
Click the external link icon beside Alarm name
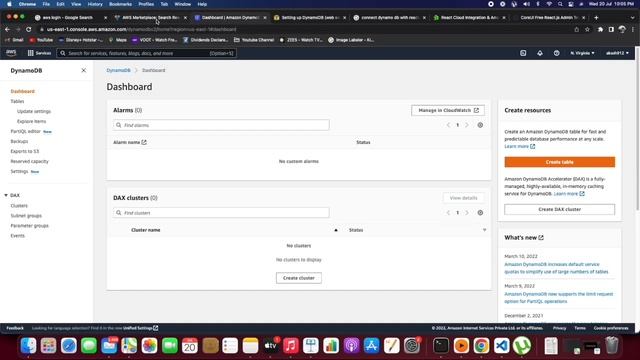tap(144, 142)
